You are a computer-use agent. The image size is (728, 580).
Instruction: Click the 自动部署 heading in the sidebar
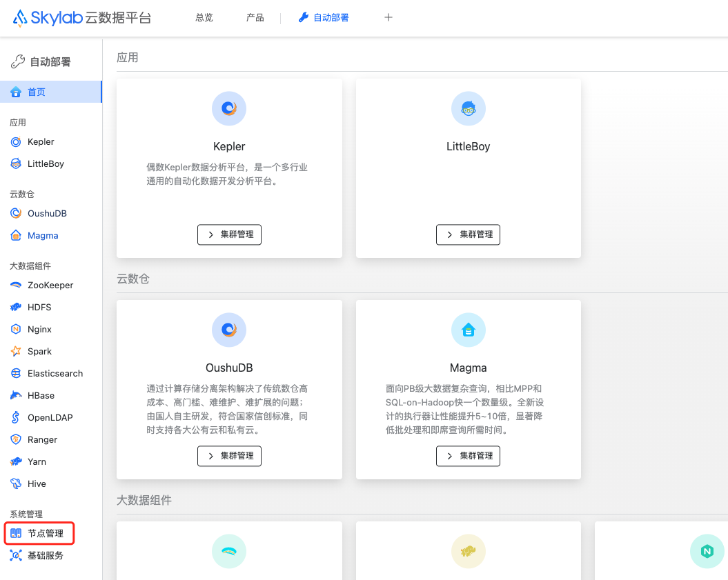point(50,61)
